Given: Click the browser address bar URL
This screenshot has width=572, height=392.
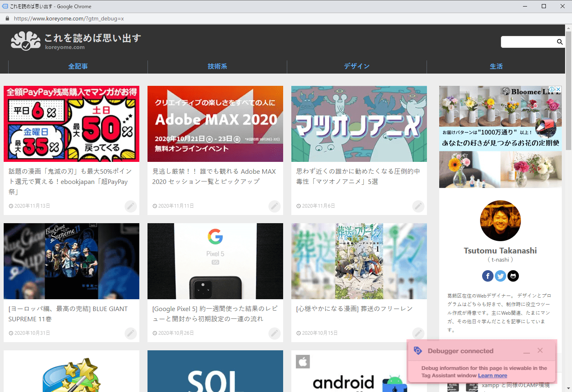Looking at the screenshot, I should 69,18.
